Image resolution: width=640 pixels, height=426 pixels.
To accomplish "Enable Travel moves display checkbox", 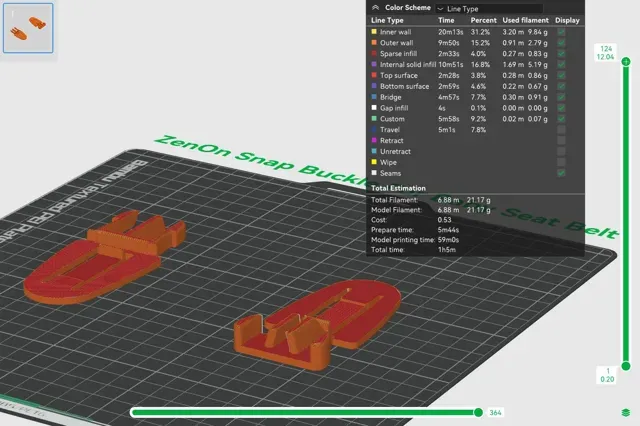I will tap(561, 130).
